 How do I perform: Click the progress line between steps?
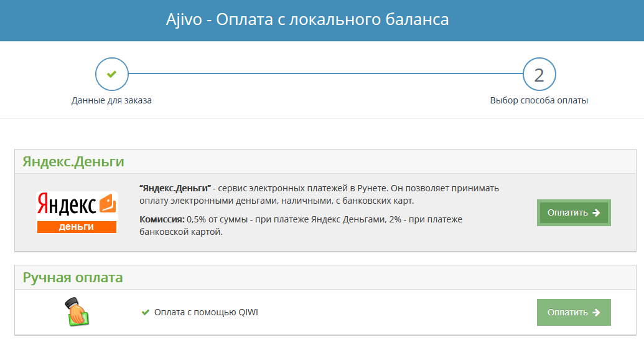325,74
